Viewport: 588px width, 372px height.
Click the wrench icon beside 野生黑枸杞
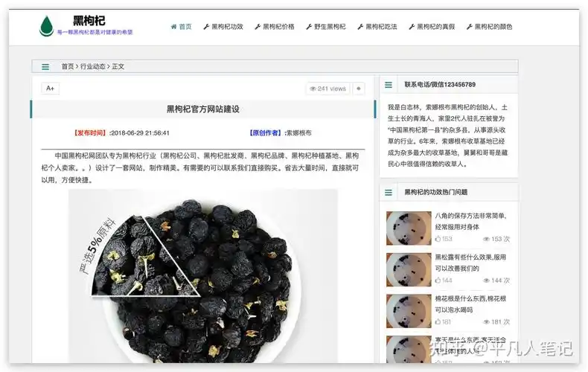click(309, 27)
